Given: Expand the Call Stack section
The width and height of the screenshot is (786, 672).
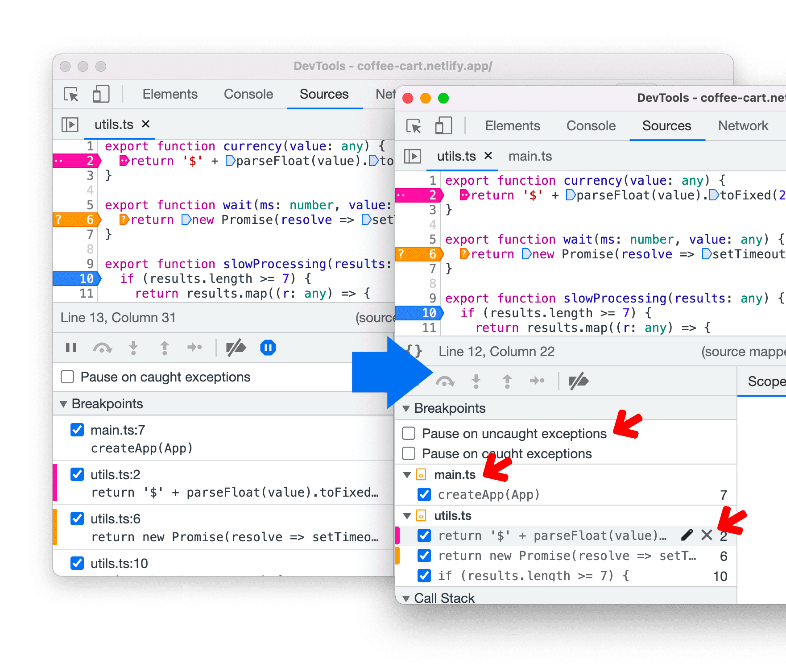Looking at the screenshot, I should (x=406, y=598).
